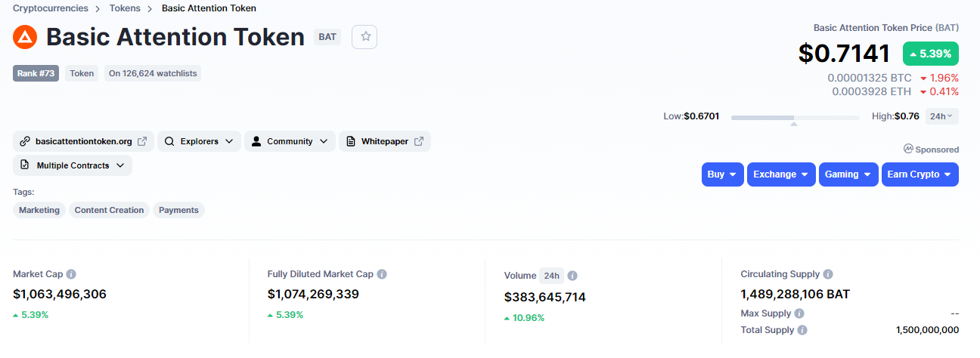The image size is (980, 358).
Task: Show info tooltip for Market Cap
Action: pyautogui.click(x=71, y=274)
